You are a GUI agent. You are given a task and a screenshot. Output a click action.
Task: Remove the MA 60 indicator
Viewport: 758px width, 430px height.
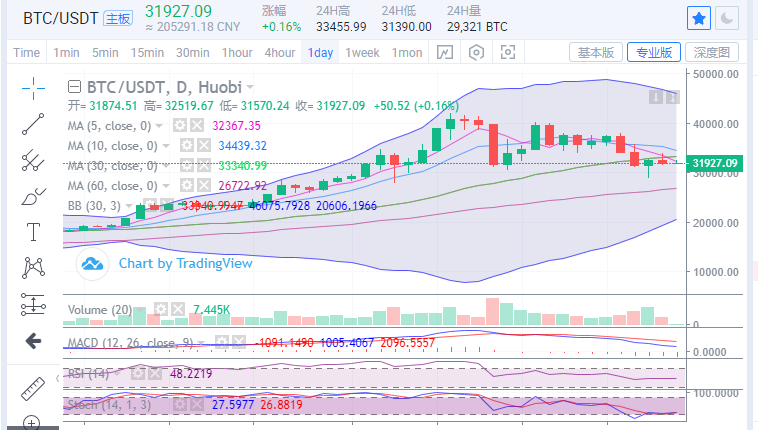(x=204, y=186)
